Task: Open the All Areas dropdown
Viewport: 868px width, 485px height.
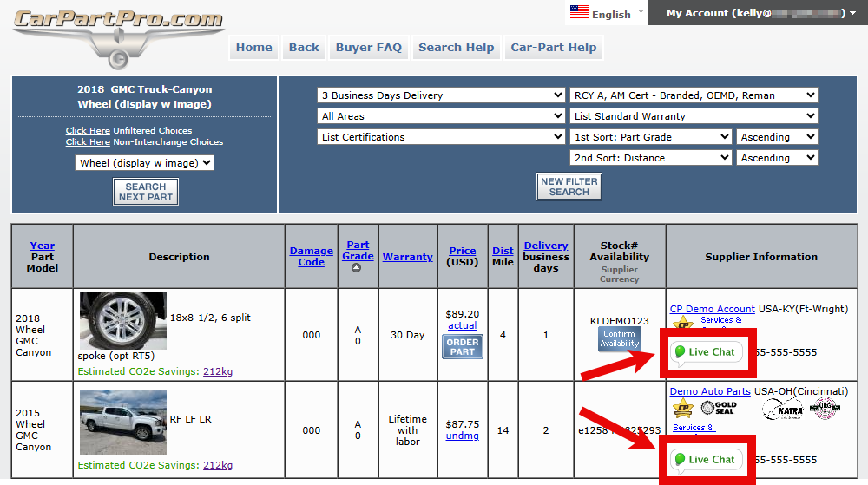Action: (x=442, y=116)
